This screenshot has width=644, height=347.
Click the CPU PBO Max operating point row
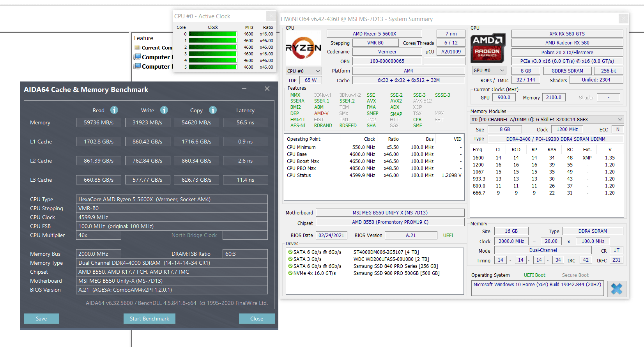coord(374,168)
